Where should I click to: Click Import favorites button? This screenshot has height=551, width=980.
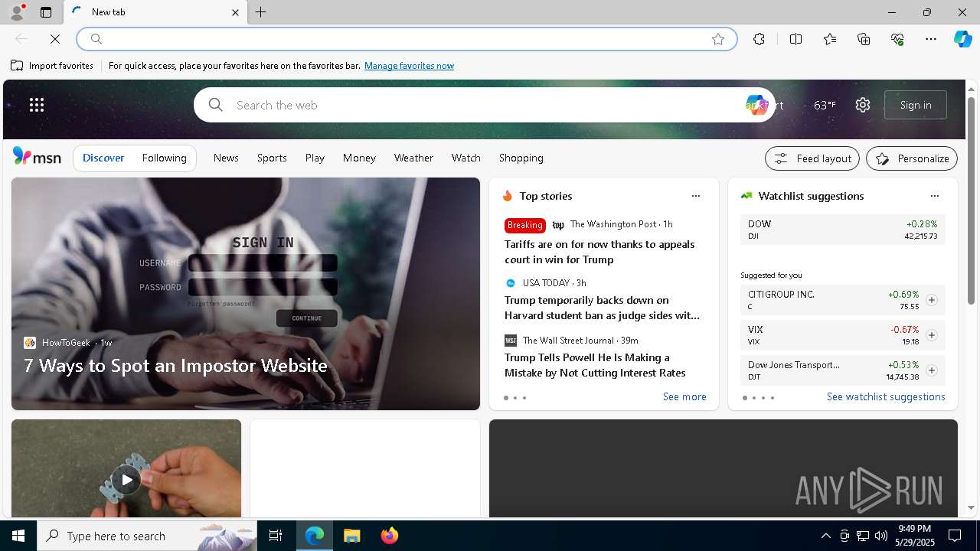click(x=52, y=66)
